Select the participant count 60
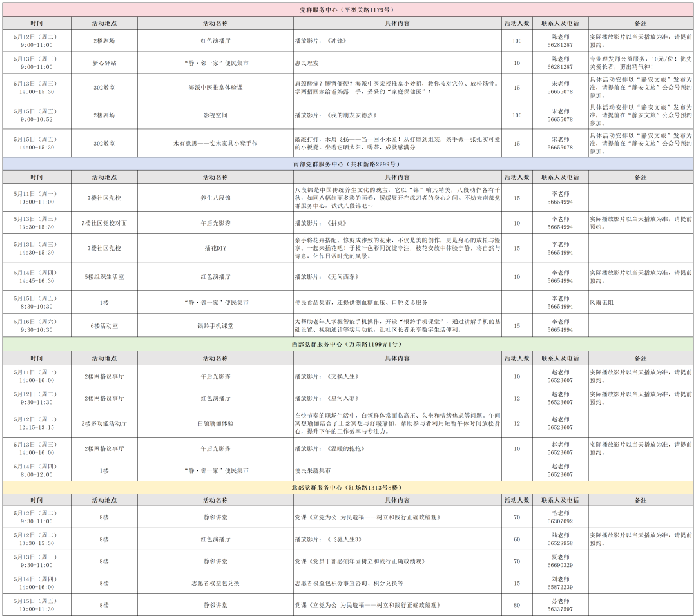The width and height of the screenshot is (696, 616). pos(517,540)
